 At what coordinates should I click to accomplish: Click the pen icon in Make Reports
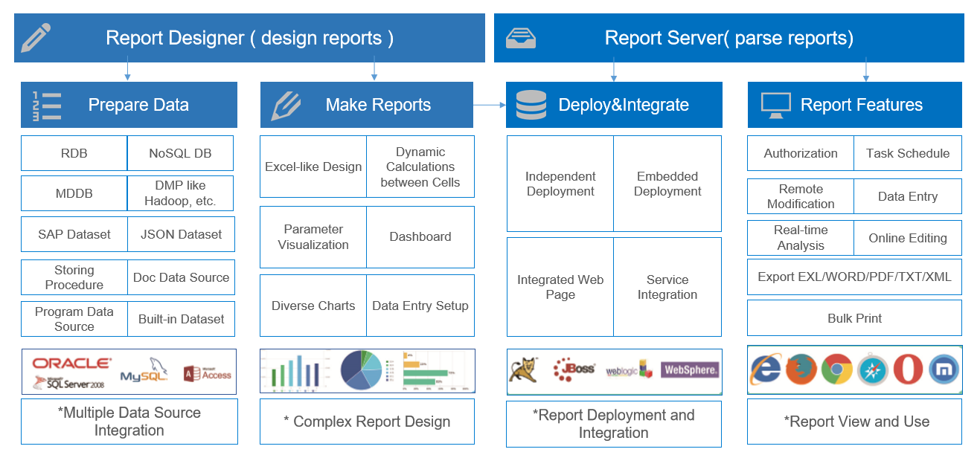pos(285,106)
